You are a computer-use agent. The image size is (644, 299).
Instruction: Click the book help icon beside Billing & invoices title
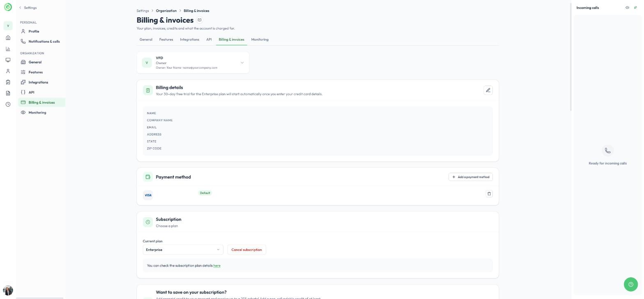[x=200, y=20]
